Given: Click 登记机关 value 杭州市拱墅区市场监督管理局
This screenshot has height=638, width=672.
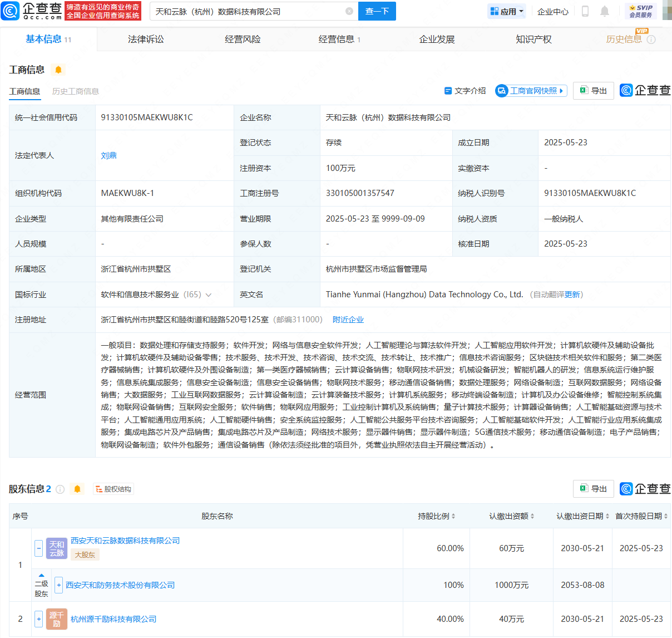Looking at the screenshot, I should point(377,269).
